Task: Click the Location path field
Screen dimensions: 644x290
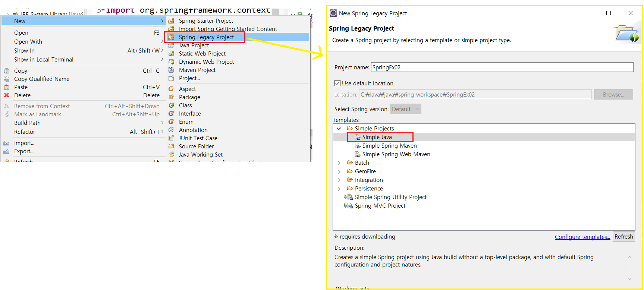Action: (x=475, y=94)
